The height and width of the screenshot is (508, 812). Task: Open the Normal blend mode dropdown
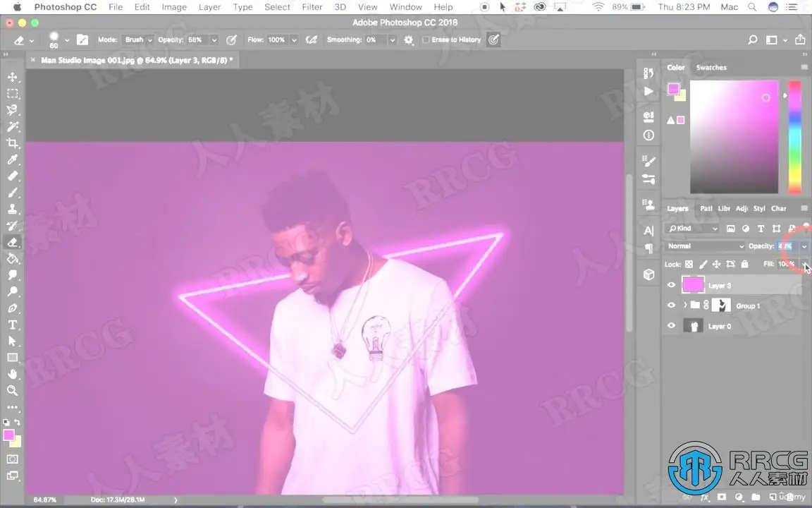[706, 246]
